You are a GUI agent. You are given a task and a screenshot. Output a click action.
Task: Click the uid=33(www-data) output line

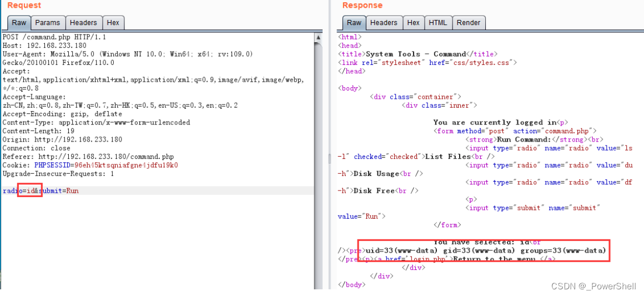pos(485,250)
